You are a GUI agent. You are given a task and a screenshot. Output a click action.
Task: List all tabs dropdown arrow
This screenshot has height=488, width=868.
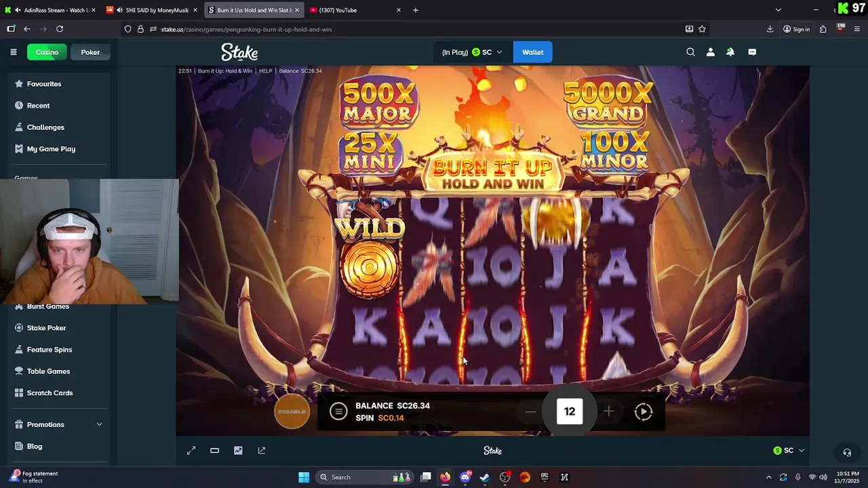pos(778,10)
